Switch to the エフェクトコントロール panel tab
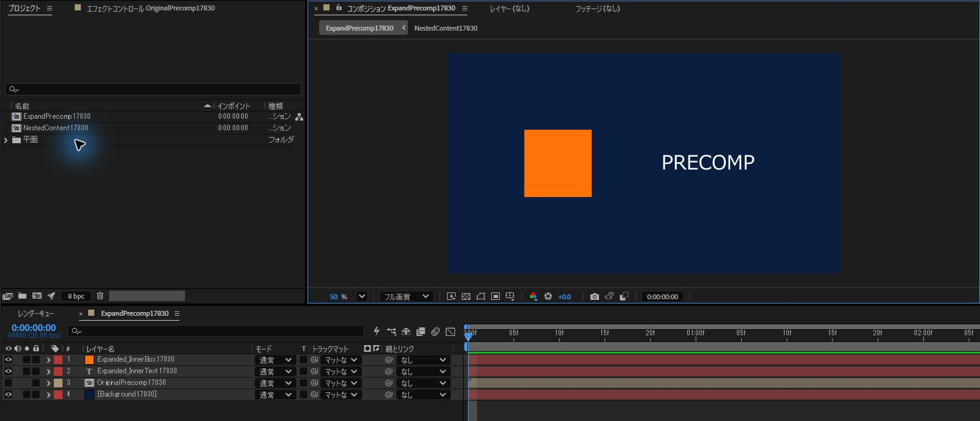Image resolution: width=980 pixels, height=421 pixels. (x=151, y=9)
